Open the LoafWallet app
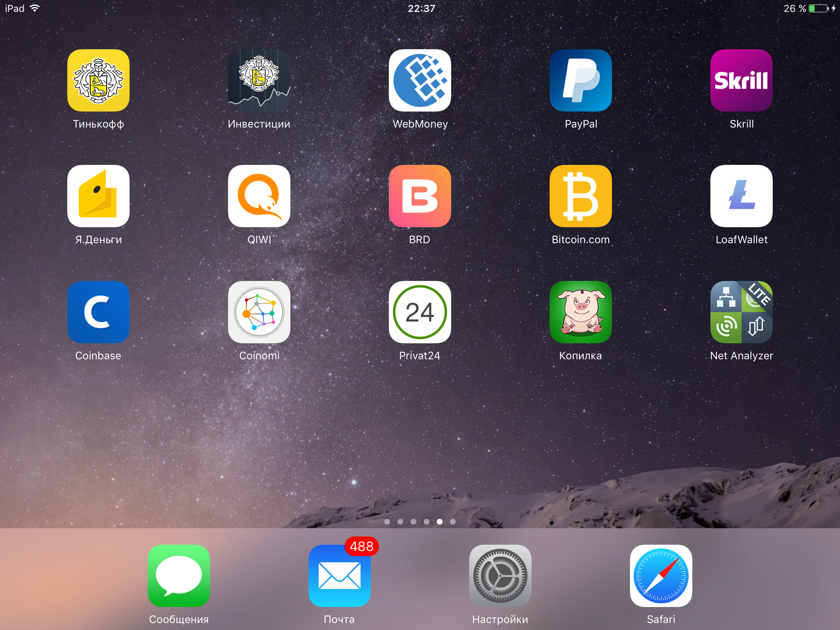The image size is (840, 630). point(742,196)
